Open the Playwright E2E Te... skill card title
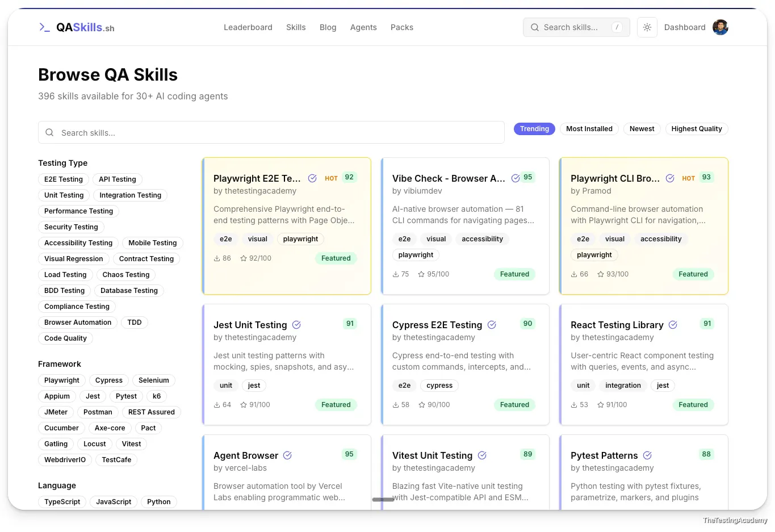Image resolution: width=775 pixels, height=532 pixels. coord(257,178)
